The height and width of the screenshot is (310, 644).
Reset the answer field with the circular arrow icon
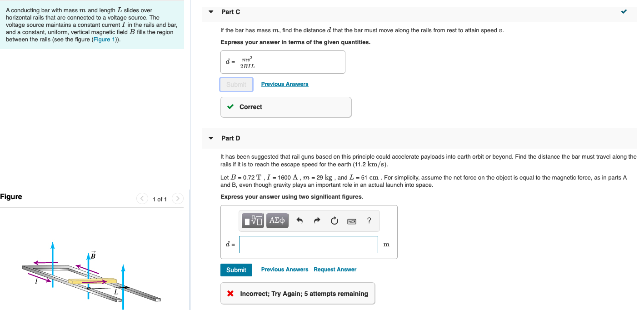tap(334, 220)
